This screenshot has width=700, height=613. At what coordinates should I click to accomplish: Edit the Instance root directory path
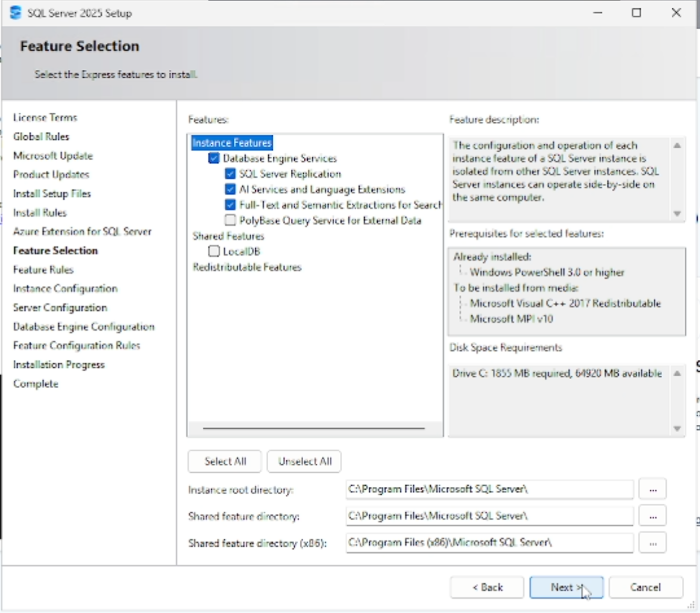[x=489, y=489]
